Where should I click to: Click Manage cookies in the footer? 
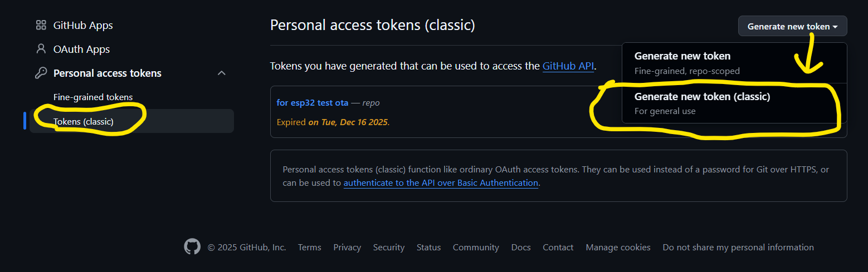[618, 247]
